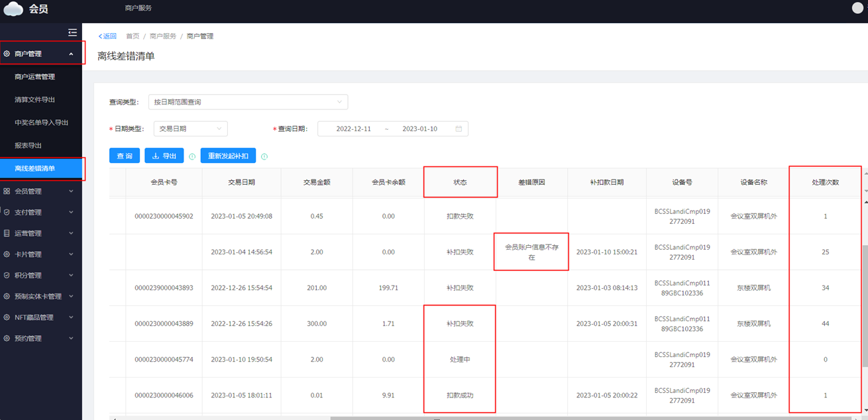Open the user avatar at top right
Screen dimensions: 868x420
click(859, 8)
